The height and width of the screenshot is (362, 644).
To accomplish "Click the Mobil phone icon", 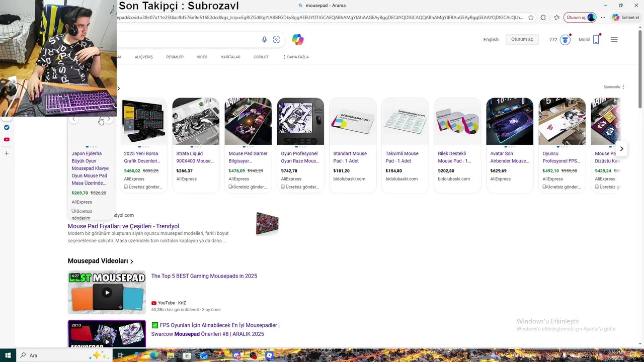I will (x=596, y=40).
